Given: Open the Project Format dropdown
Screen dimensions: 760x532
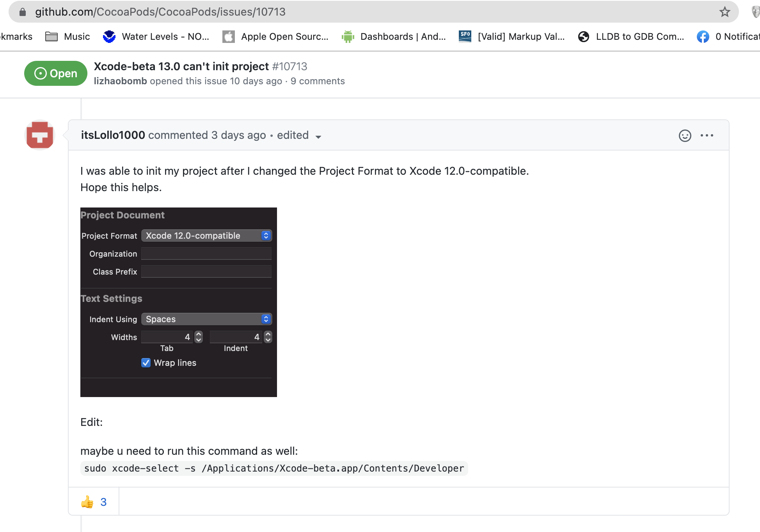Looking at the screenshot, I should [206, 236].
